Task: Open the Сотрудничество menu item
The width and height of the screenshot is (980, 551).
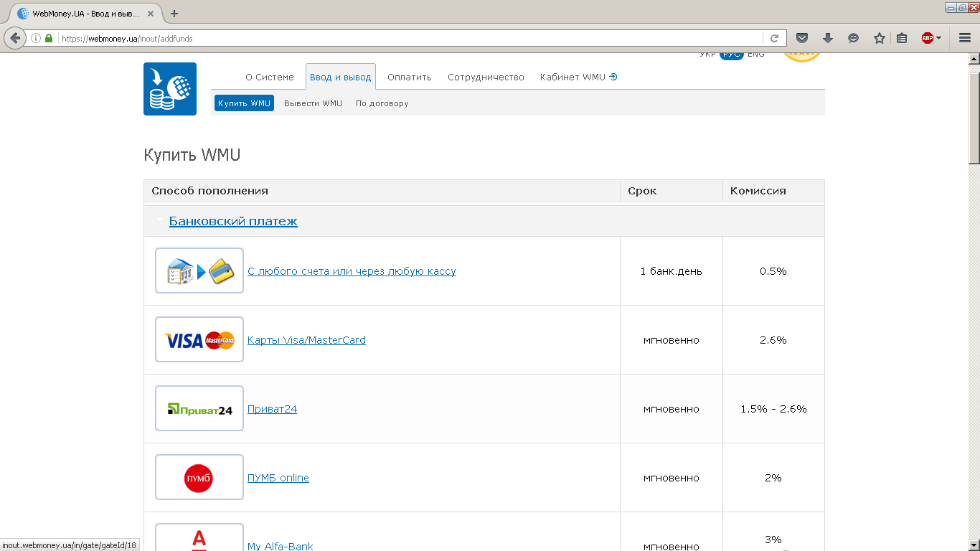Action: click(x=486, y=77)
